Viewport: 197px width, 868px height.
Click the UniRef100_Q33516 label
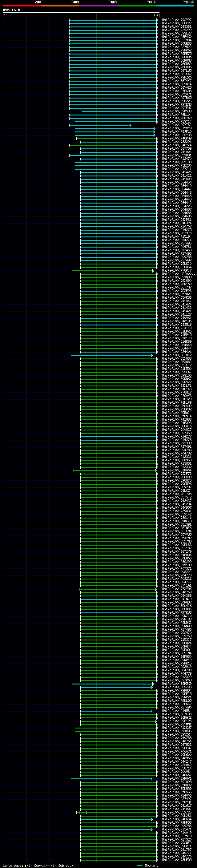[176, 325]
